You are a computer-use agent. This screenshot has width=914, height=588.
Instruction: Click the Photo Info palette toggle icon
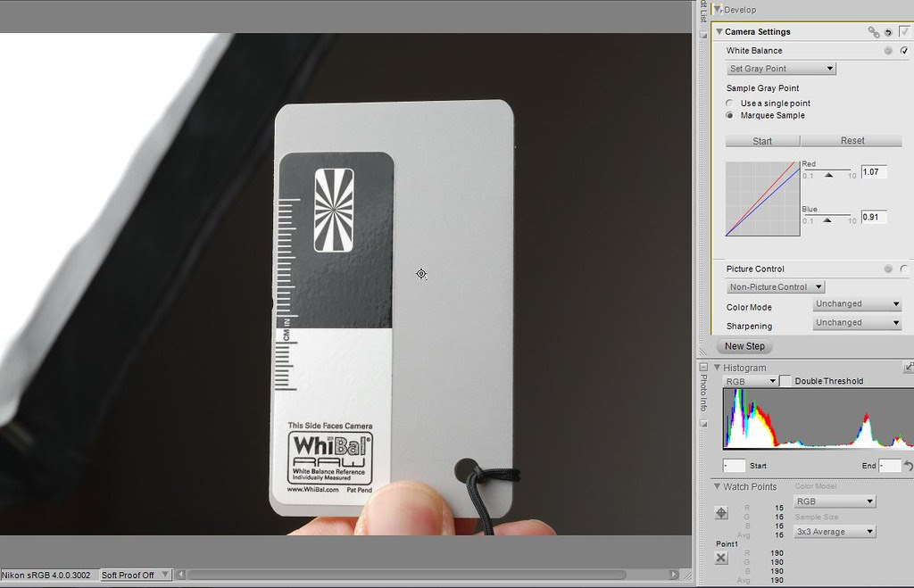coord(703,424)
